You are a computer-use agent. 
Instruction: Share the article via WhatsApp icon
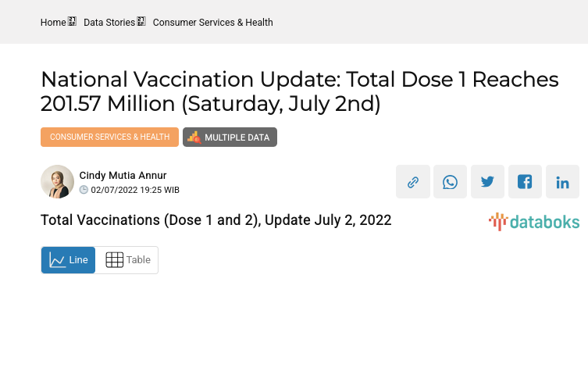click(x=451, y=182)
